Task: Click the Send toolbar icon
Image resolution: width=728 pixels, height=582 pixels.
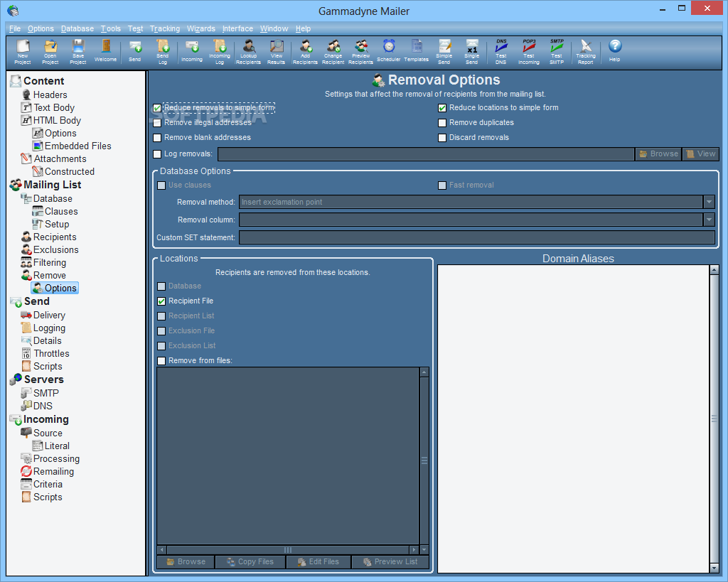Action: tap(135, 50)
